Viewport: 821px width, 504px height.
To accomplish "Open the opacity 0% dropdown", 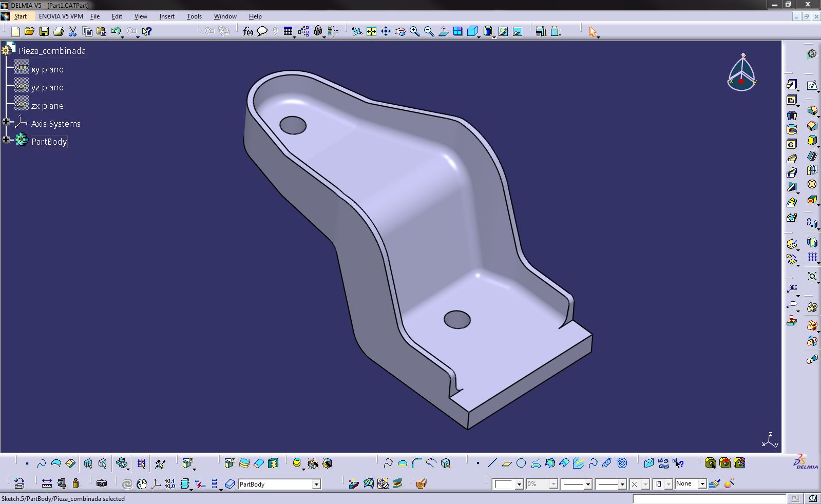I will click(553, 484).
